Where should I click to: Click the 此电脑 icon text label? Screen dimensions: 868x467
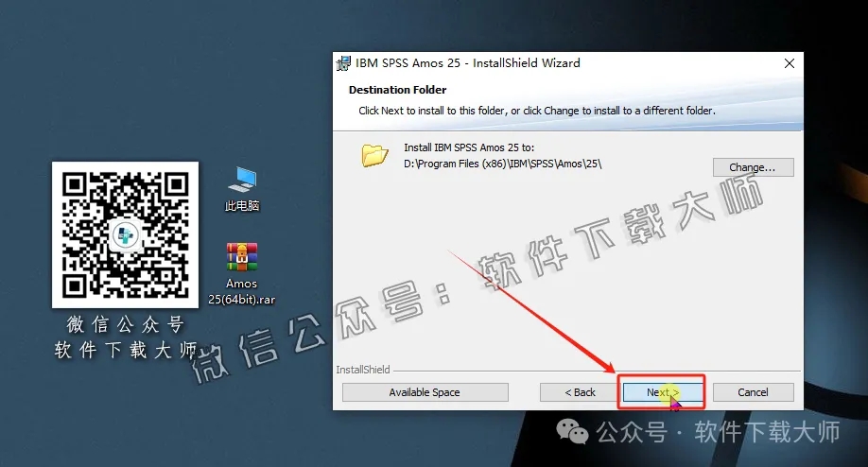click(242, 205)
